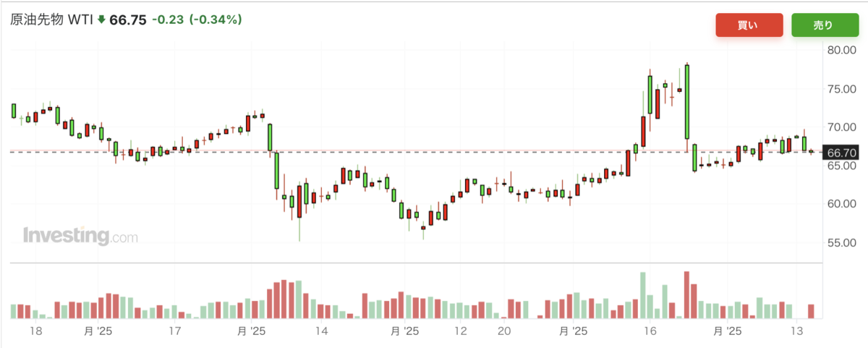Click the 75.00 price axis label
868x348 pixels.
click(842, 88)
